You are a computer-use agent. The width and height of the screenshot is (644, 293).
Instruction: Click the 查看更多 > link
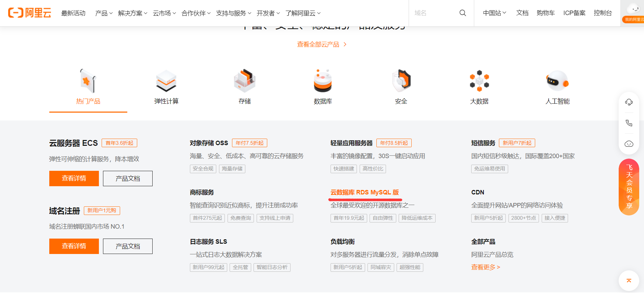(x=486, y=267)
